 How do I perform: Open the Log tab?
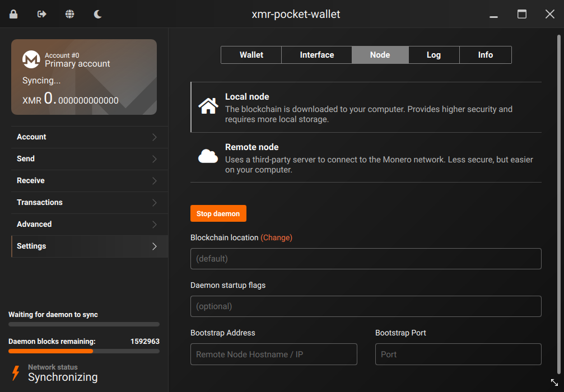pyautogui.click(x=434, y=54)
